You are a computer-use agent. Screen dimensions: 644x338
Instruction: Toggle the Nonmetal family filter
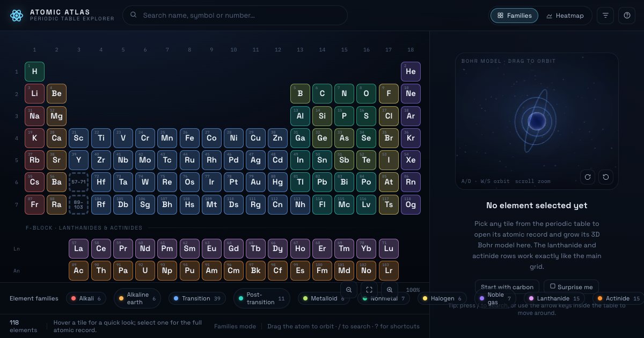coord(384,298)
